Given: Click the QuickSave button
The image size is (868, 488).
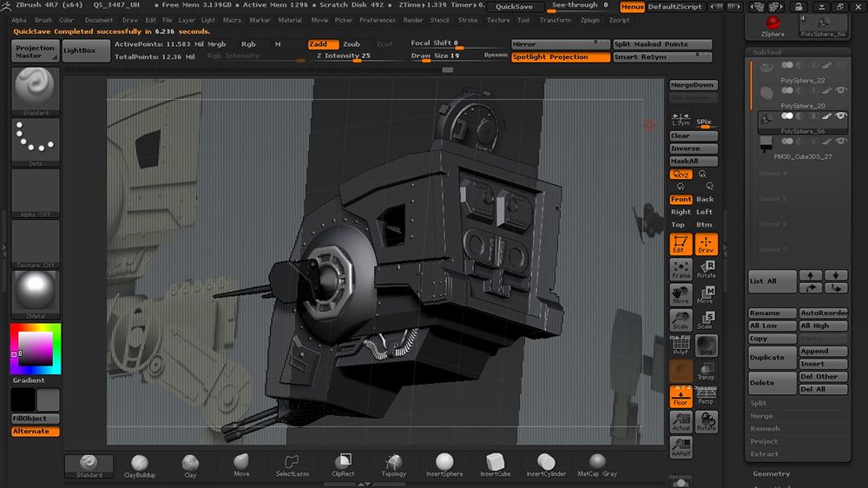Looking at the screenshot, I should point(515,7).
